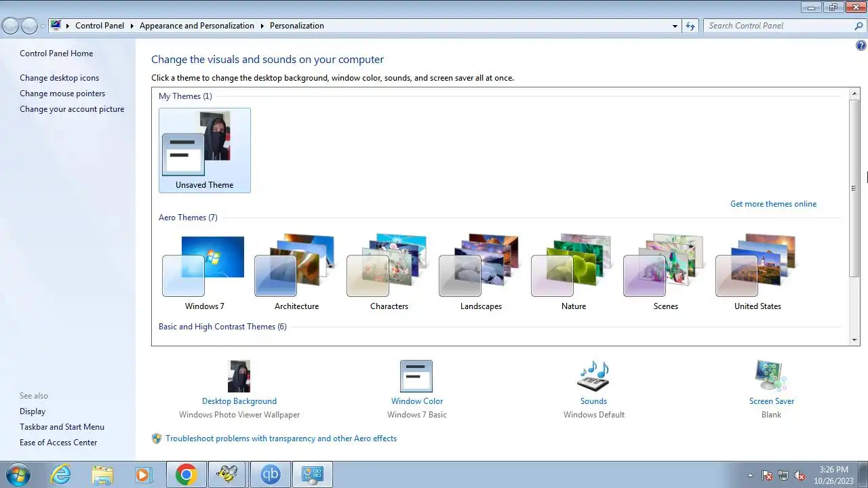Open Ease of Access Center link
Screen dimensions: 868x488
[x=58, y=443]
